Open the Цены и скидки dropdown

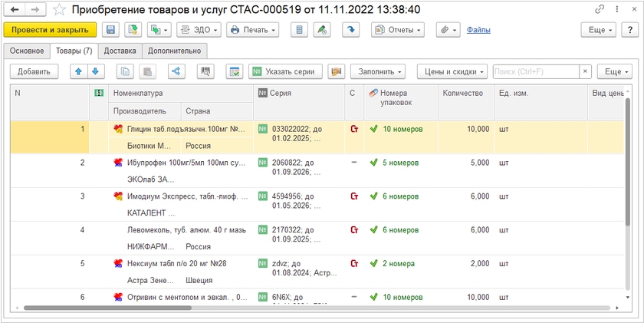tap(452, 71)
